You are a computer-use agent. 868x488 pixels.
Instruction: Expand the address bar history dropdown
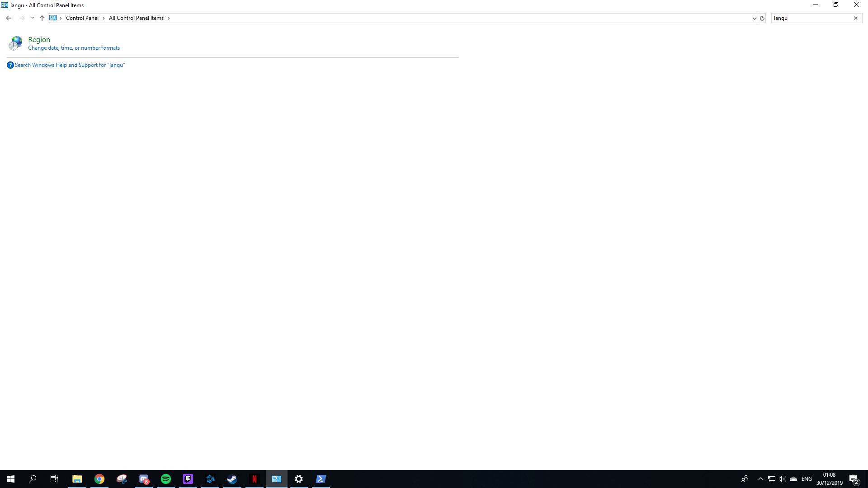pyautogui.click(x=754, y=18)
